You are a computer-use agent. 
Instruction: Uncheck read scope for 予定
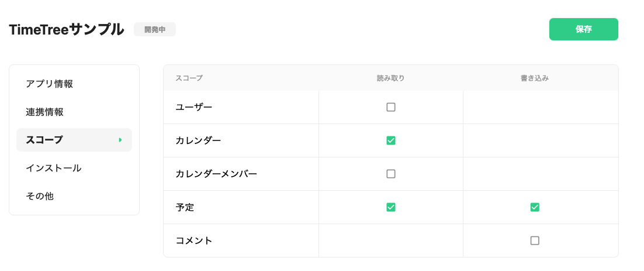tap(391, 207)
